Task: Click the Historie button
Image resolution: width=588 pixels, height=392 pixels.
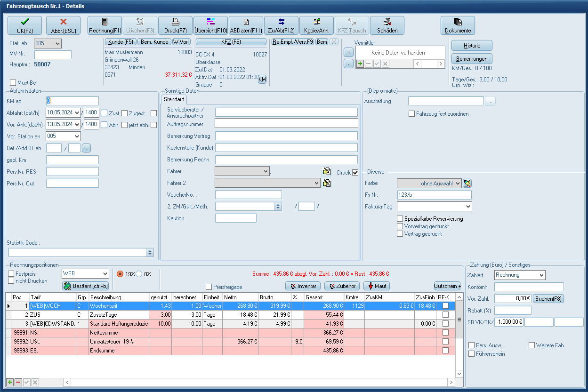Action: pos(472,46)
